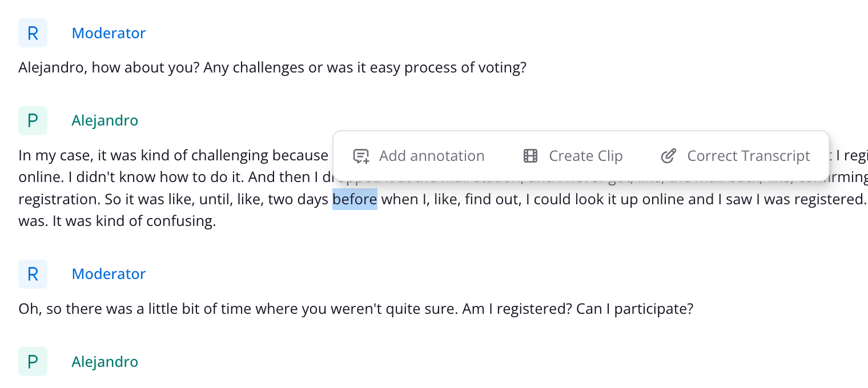The image size is (868, 388).
Task: Select Add annotation in the popup menu
Action: tap(419, 156)
